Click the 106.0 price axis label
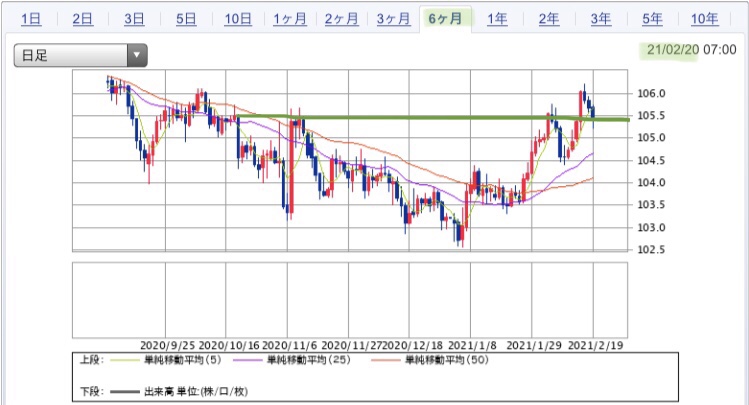 [651, 93]
